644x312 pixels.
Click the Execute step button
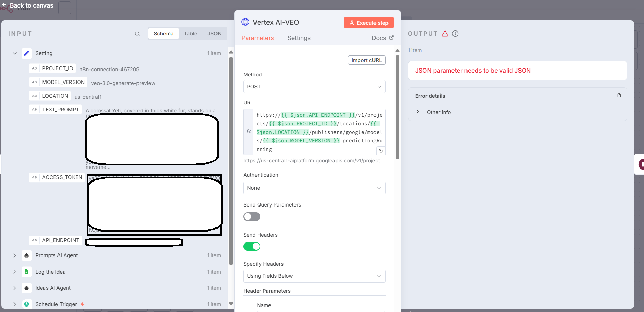pyautogui.click(x=369, y=23)
